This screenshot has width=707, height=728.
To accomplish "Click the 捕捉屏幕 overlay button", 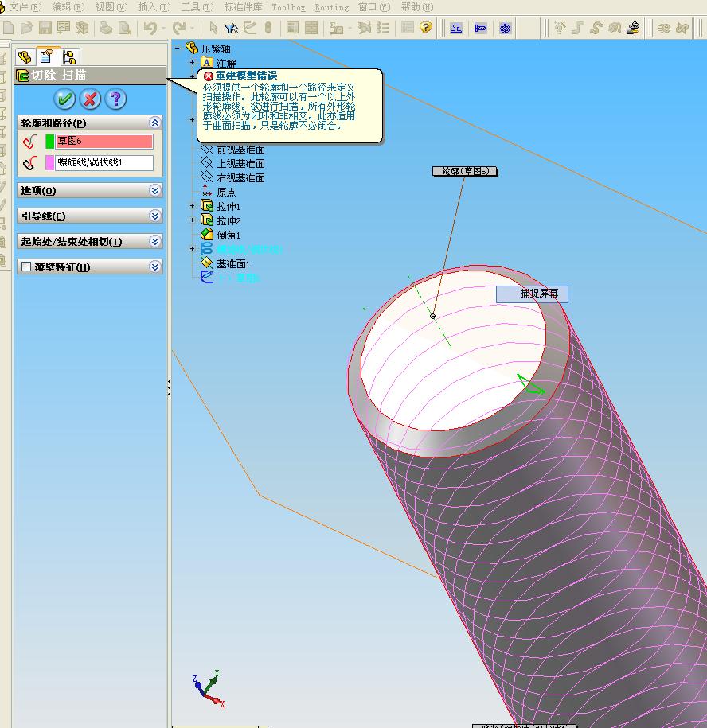I will [533, 294].
